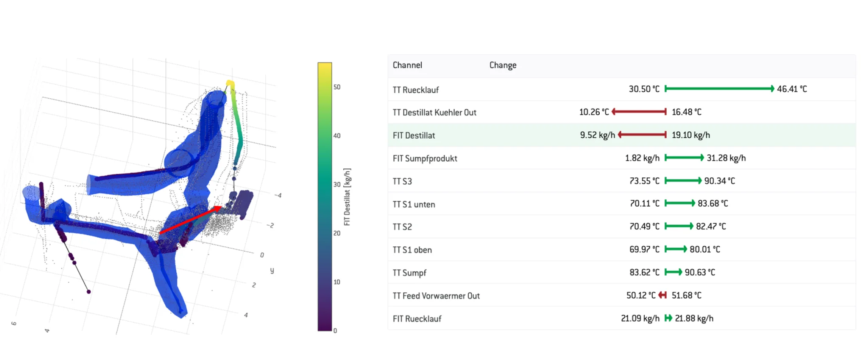Click the Channel column header
Viewport: 868px width, 347px height.
pos(407,65)
